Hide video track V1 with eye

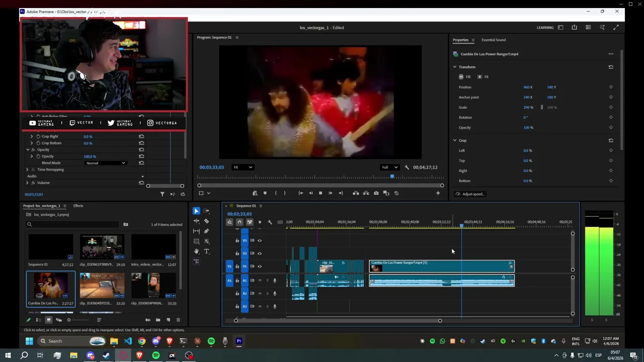tap(260, 266)
